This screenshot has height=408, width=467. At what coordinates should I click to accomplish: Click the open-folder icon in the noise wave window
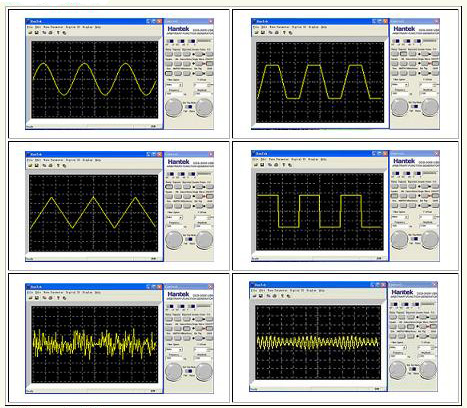[30, 298]
